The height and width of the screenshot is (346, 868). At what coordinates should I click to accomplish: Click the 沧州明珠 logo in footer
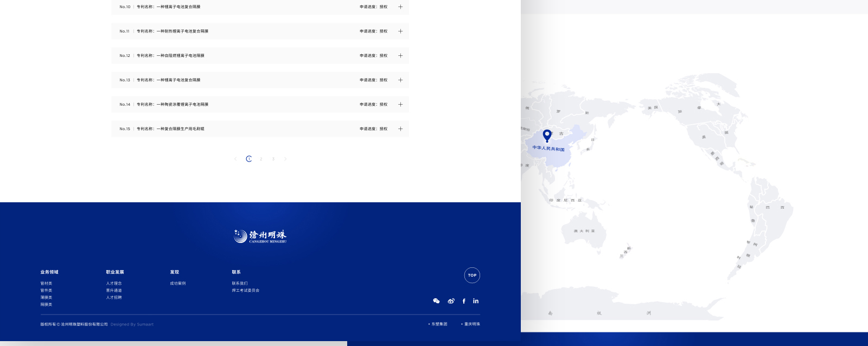[260, 236]
